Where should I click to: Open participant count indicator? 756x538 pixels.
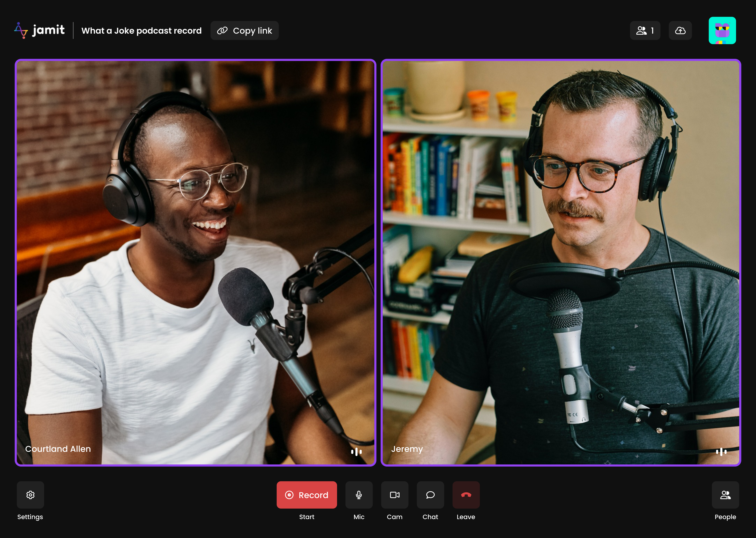[x=645, y=30]
